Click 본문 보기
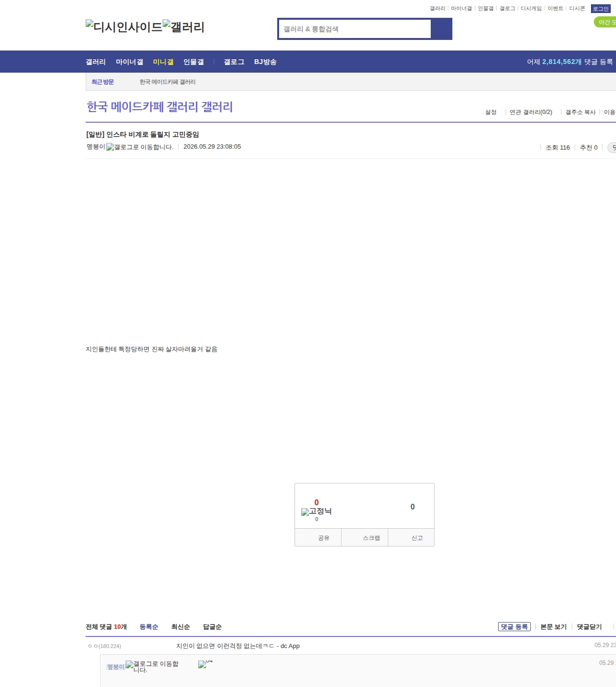The width and height of the screenshot is (616, 687). click(553, 627)
